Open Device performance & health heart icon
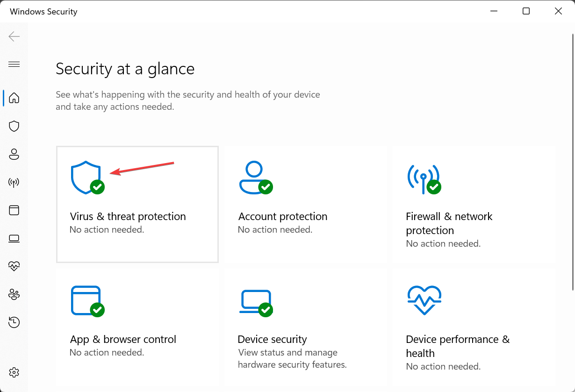 coord(14,266)
